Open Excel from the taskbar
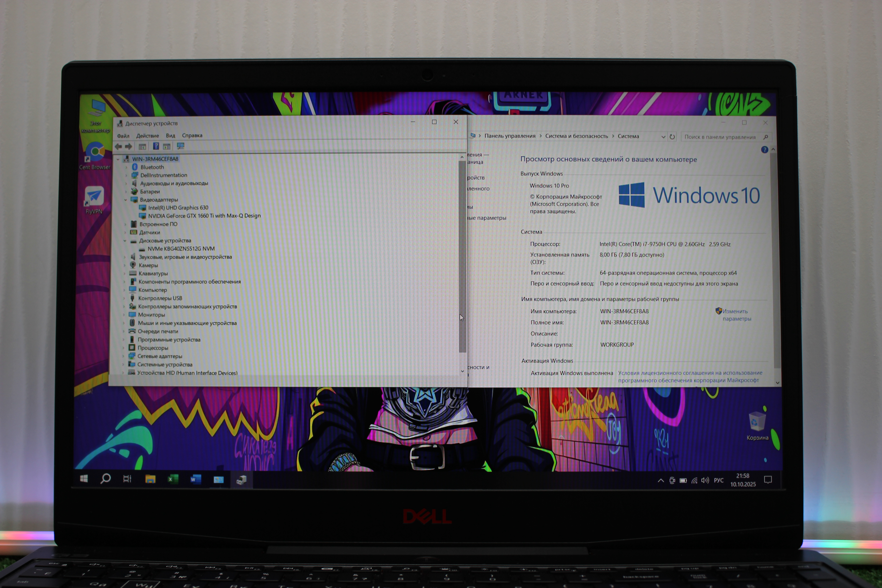 (173, 479)
